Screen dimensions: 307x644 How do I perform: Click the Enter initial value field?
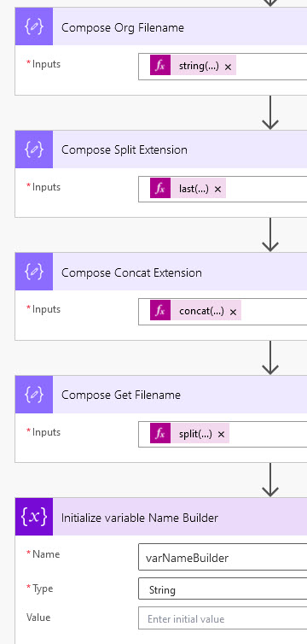pos(223,618)
